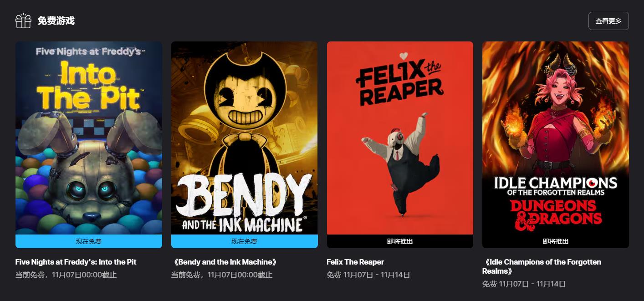
Task: Open the Idle Champions cover image
Action: pyautogui.click(x=556, y=138)
